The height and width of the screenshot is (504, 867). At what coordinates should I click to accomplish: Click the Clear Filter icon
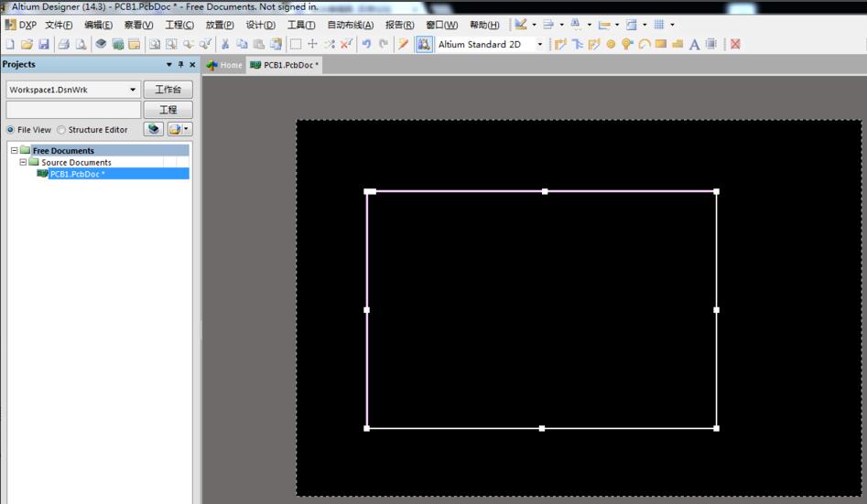(346, 44)
